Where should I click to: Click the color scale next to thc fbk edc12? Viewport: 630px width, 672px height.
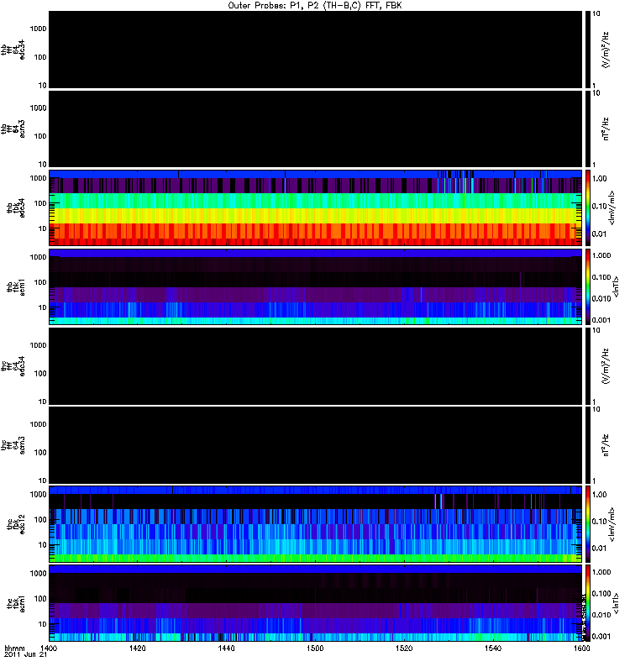[x=589, y=523]
